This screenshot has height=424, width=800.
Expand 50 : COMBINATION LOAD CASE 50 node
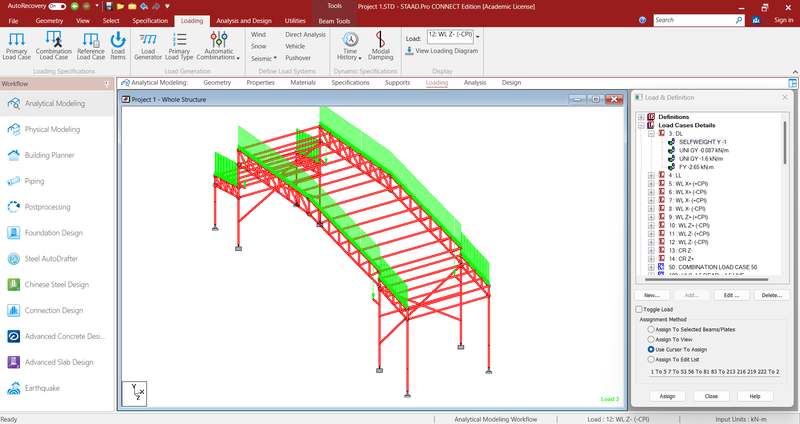click(x=651, y=267)
